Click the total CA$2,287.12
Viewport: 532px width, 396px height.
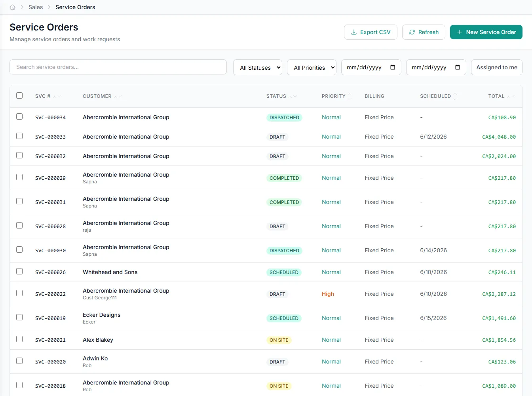(x=499, y=294)
